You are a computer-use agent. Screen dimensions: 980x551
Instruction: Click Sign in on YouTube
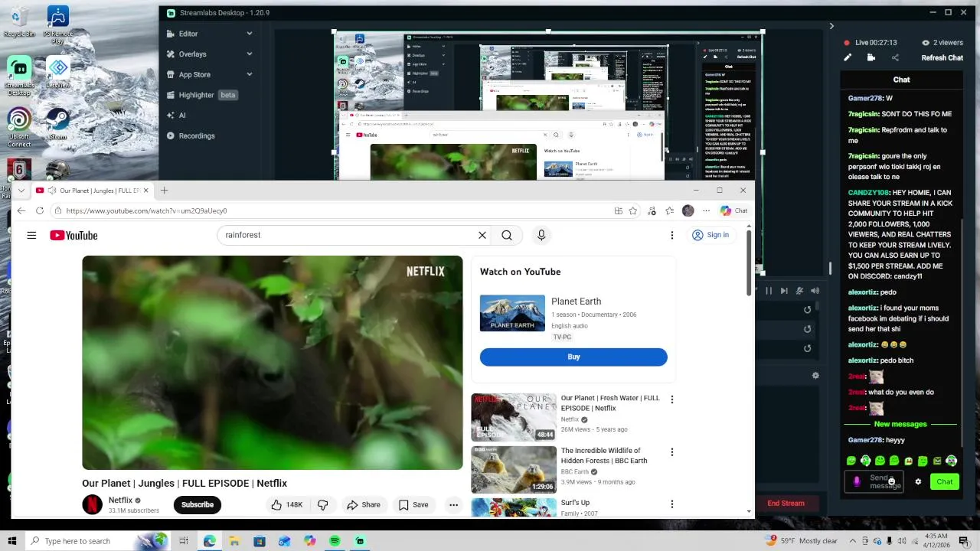(710, 235)
